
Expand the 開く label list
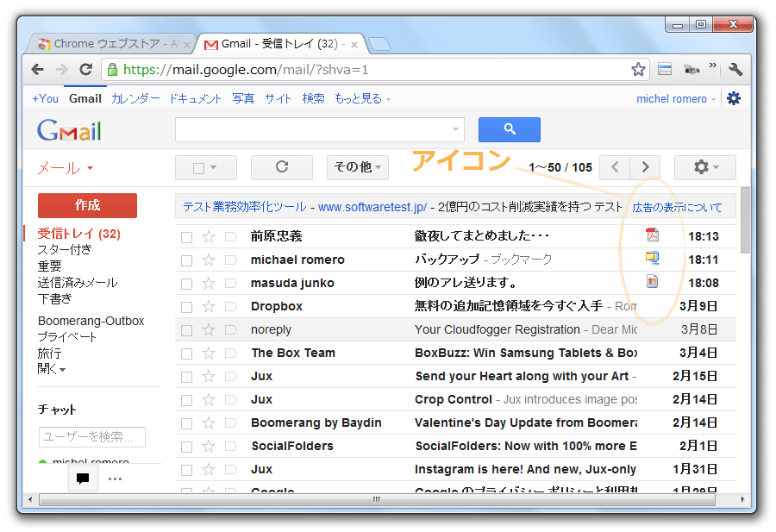point(52,369)
